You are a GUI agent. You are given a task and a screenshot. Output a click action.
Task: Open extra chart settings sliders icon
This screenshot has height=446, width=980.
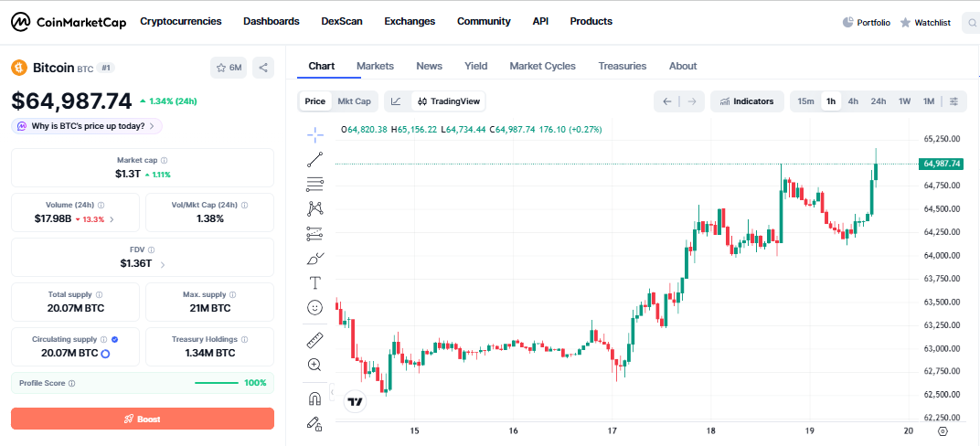pyautogui.click(x=953, y=101)
